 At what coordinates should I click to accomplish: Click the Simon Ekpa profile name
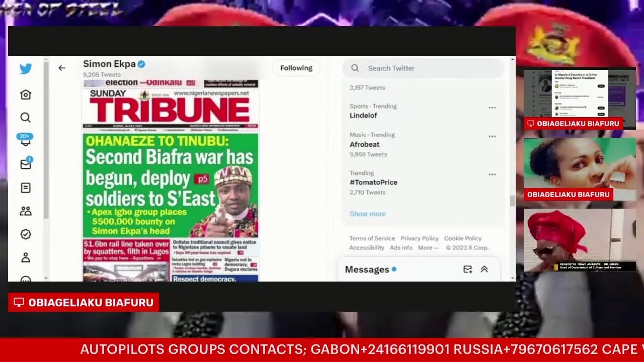click(x=109, y=64)
